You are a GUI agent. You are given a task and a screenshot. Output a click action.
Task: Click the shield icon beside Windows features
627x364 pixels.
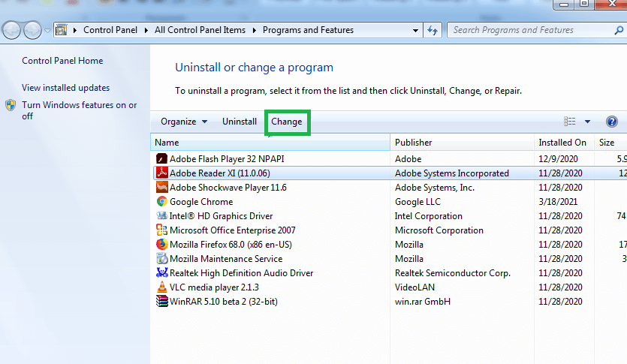11,105
